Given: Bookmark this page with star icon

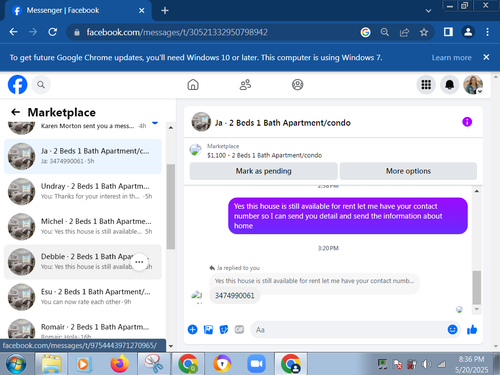Looking at the screenshot, I should 424,32.
